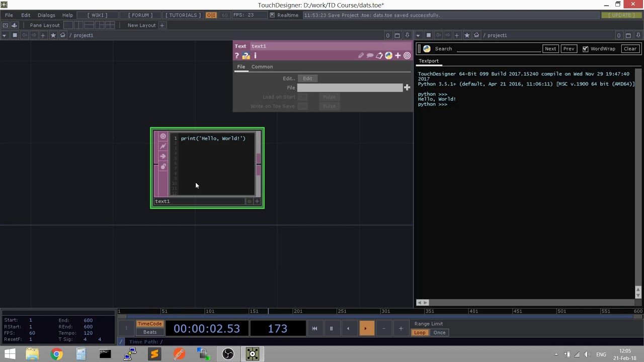Open the WIKI link
The image size is (644, 362).
[97, 15]
